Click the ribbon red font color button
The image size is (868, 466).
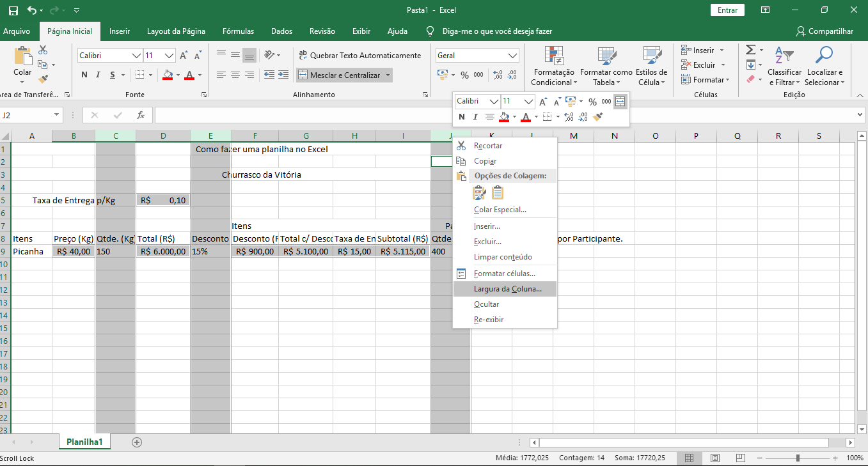pyautogui.click(x=189, y=75)
